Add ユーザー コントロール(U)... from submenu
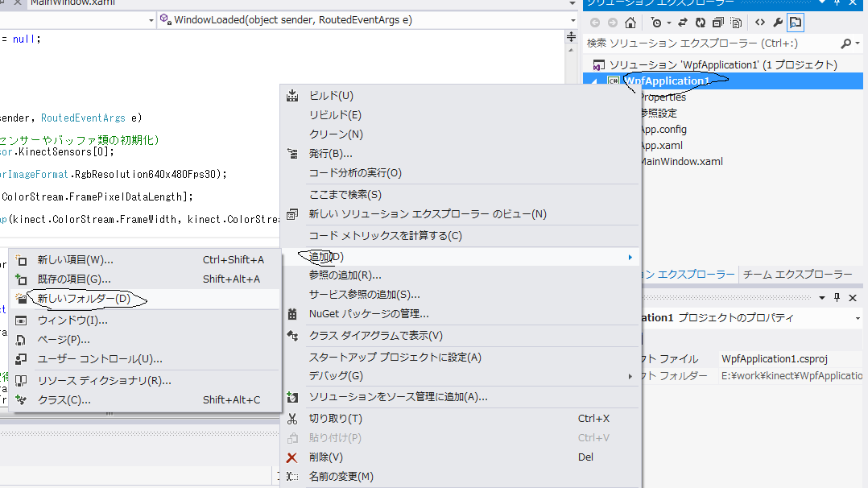The width and height of the screenshot is (868, 488). click(145, 359)
